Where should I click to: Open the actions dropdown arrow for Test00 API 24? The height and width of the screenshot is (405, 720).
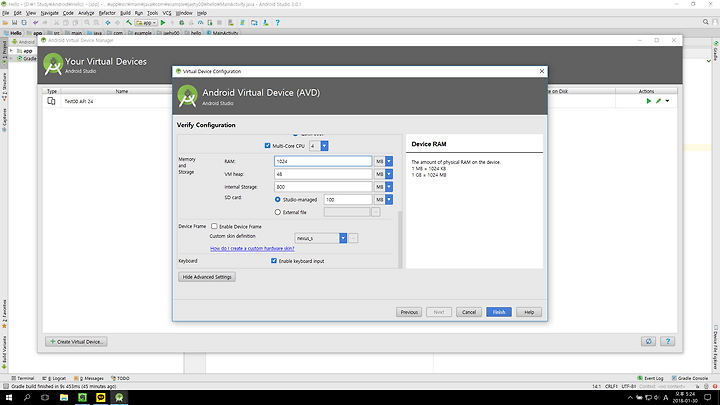(x=667, y=101)
